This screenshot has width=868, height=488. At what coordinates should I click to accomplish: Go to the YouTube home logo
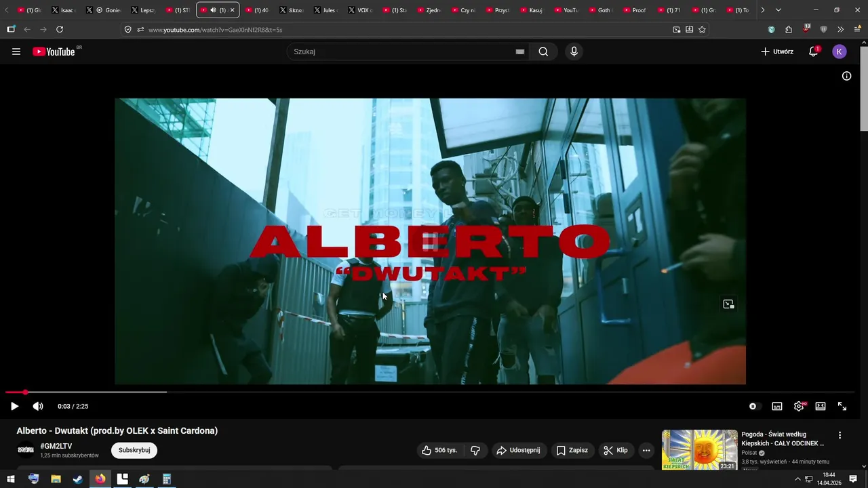54,52
